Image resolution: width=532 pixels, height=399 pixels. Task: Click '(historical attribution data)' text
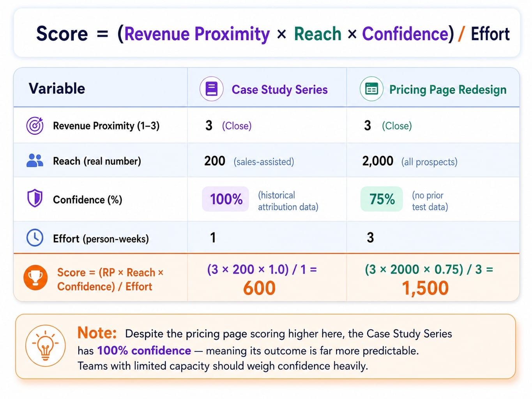coord(288,201)
